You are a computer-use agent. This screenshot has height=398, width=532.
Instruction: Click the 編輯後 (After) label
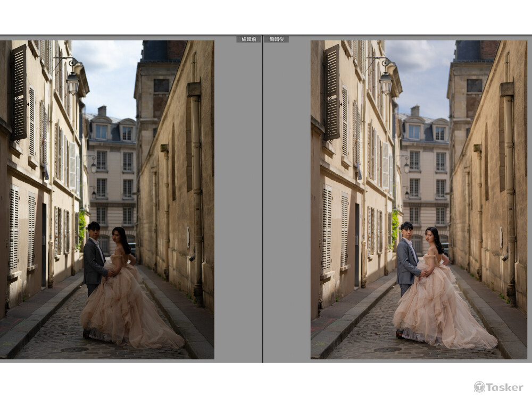click(276, 39)
